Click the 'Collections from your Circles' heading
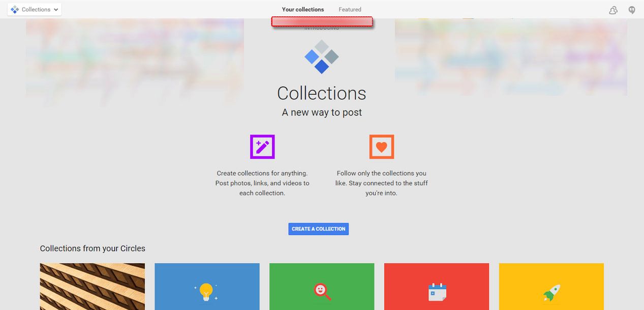Viewport: 644px width, 310px height. [x=93, y=248]
